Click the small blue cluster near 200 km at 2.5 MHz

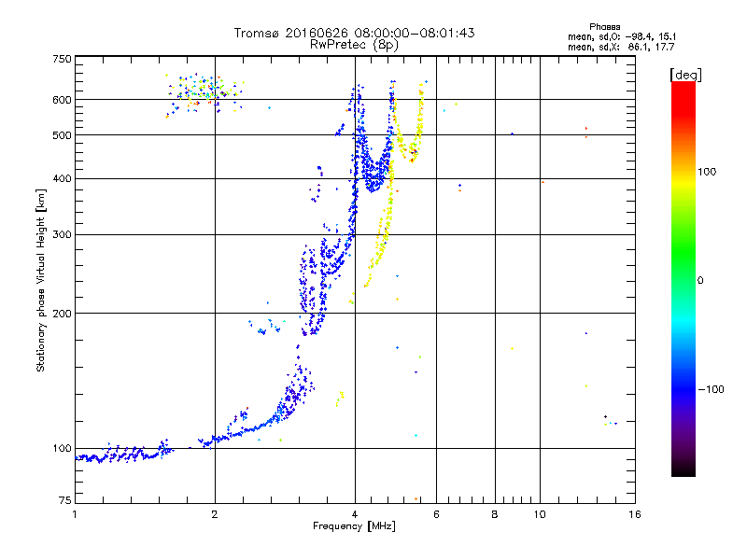click(x=266, y=327)
